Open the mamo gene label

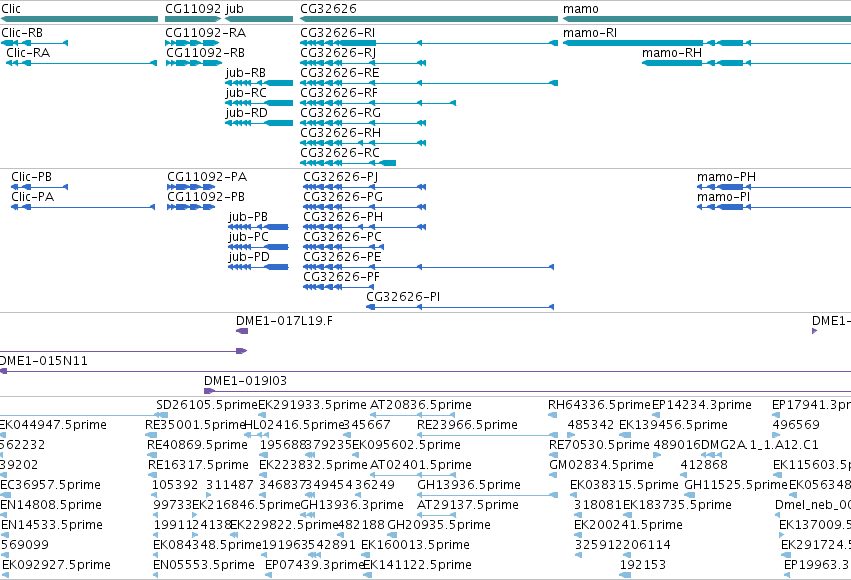[581, 9]
